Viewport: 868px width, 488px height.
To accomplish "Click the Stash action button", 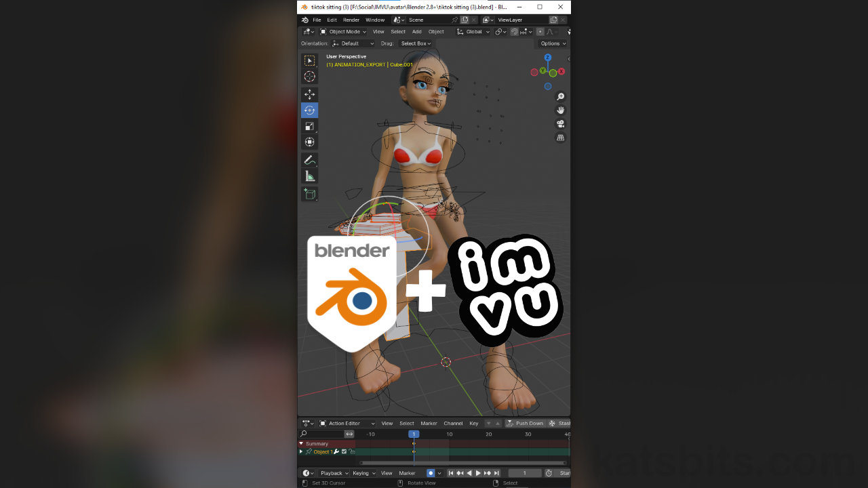I will 559,424.
